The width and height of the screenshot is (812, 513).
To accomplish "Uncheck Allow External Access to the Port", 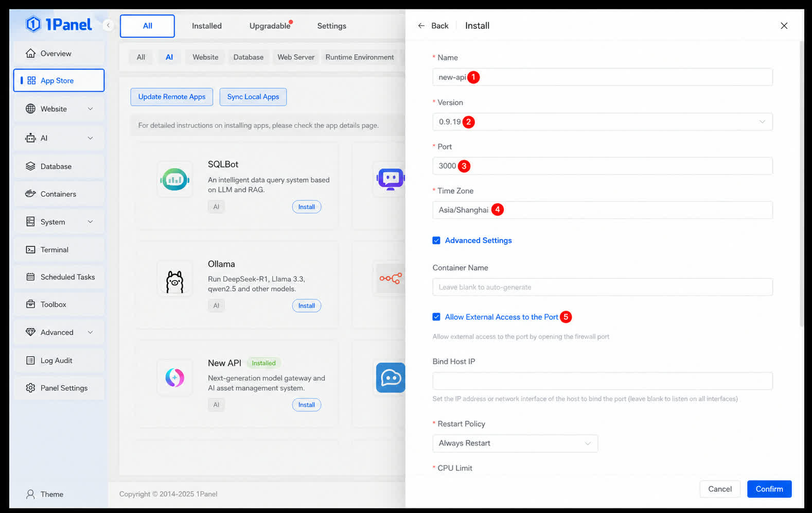I will click(436, 317).
